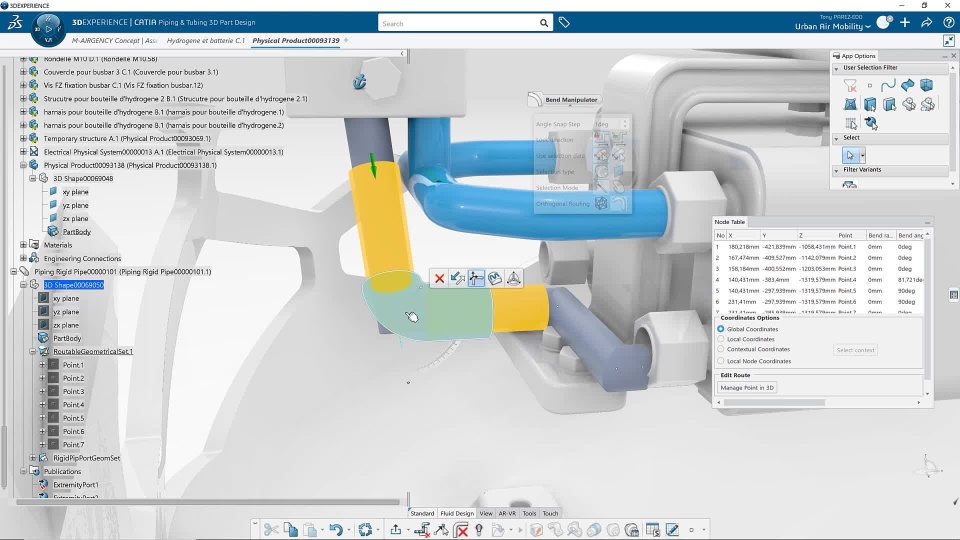This screenshot has width=960, height=540.
Task: Click the plus Add icon in top bar
Action: point(905,23)
